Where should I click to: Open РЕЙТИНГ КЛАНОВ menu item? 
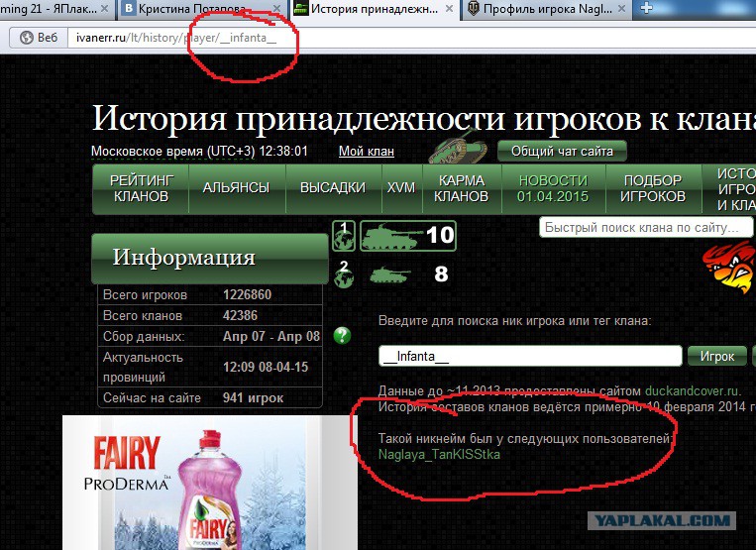pos(141,188)
